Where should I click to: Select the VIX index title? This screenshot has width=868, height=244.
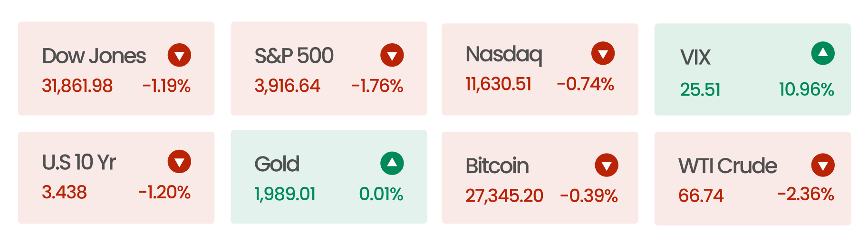click(x=695, y=58)
